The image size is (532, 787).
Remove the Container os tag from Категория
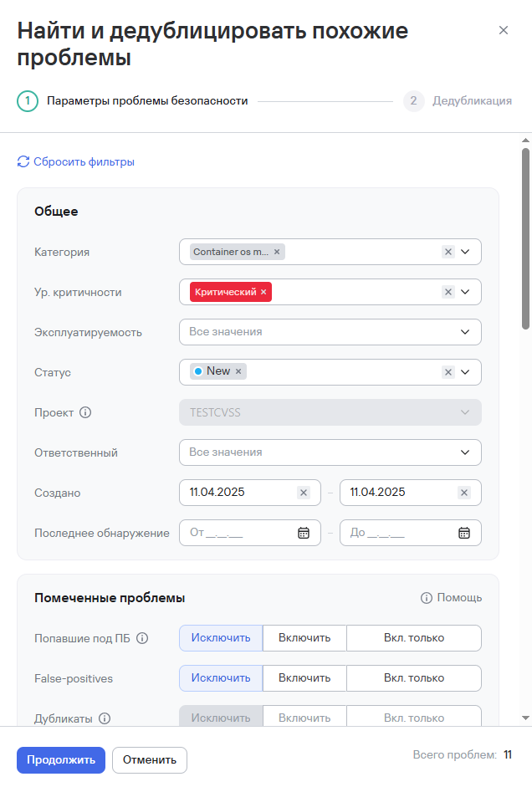(277, 252)
